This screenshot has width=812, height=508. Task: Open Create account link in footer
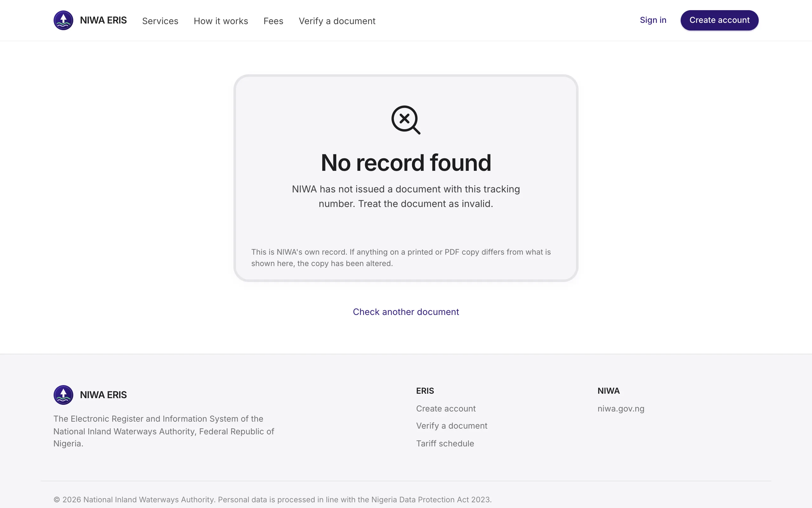coord(446,409)
